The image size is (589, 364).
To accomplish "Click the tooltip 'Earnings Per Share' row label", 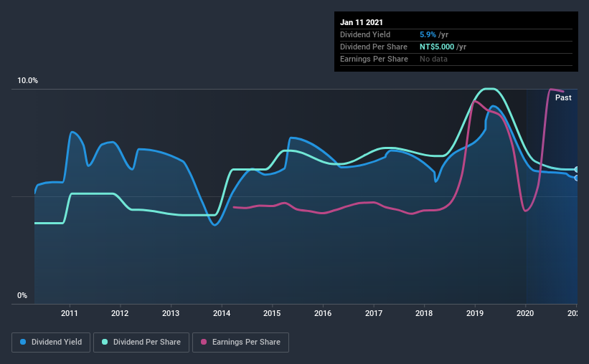I will click(374, 59).
